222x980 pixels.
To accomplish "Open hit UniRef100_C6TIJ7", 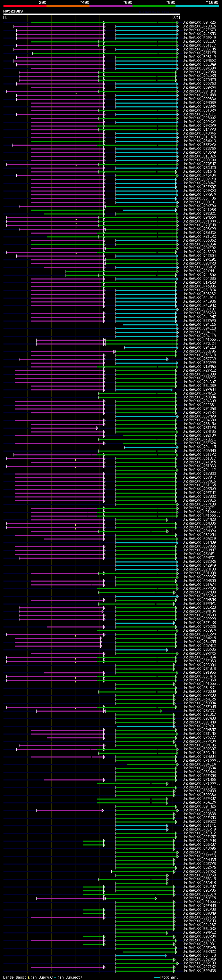I will coord(199,46).
